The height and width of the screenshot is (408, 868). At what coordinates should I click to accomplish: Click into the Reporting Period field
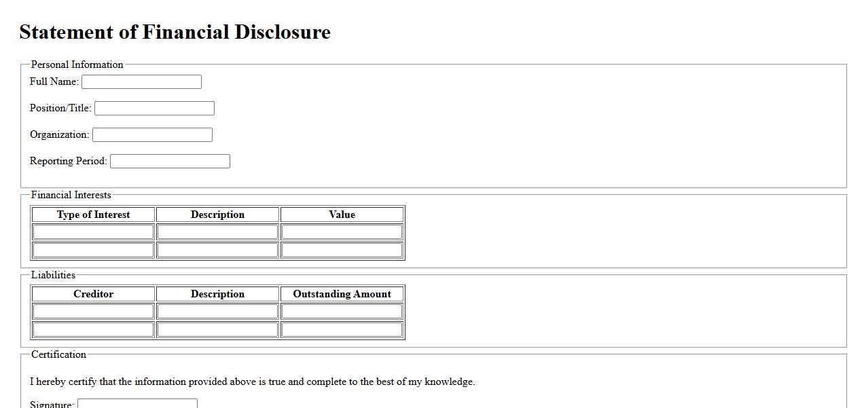170,161
